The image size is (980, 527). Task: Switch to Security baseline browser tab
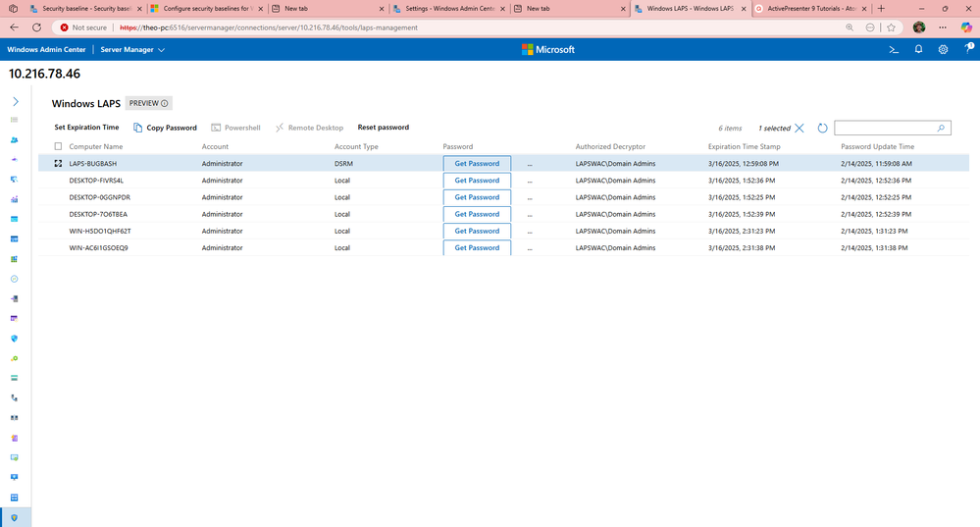click(x=86, y=9)
